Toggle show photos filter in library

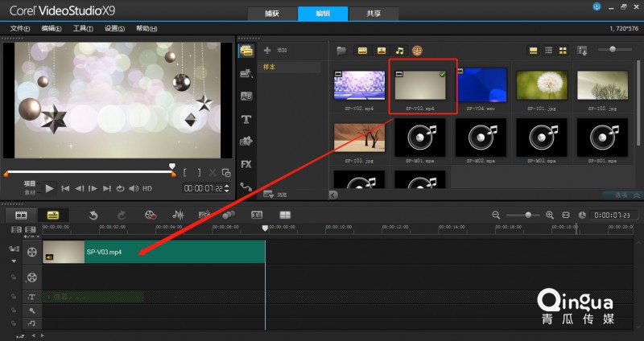(381, 51)
